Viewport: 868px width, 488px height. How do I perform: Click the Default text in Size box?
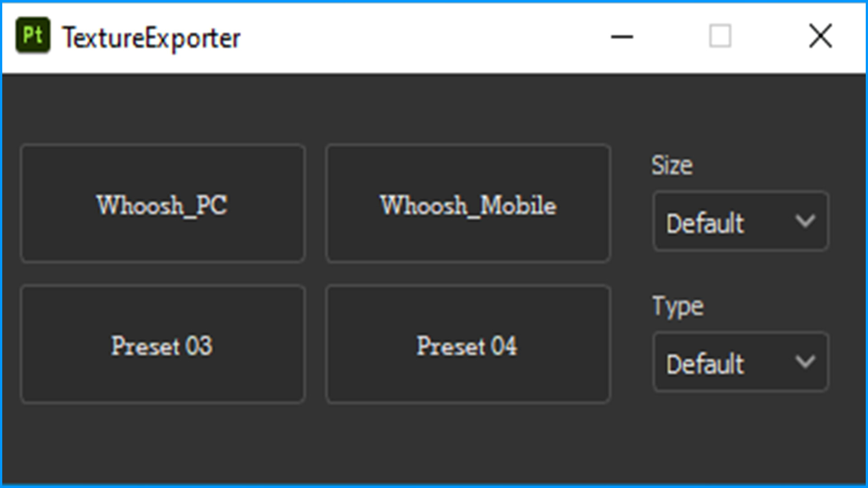click(x=705, y=223)
